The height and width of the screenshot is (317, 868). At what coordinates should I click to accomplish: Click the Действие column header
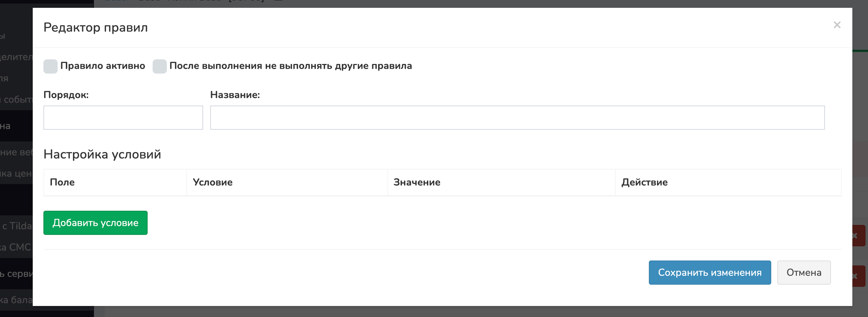644,182
